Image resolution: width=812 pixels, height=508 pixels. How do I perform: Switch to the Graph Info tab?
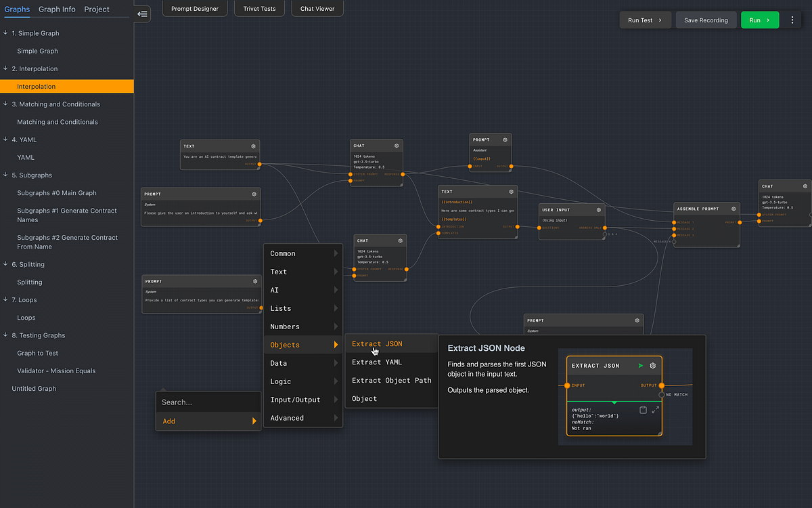click(57, 9)
